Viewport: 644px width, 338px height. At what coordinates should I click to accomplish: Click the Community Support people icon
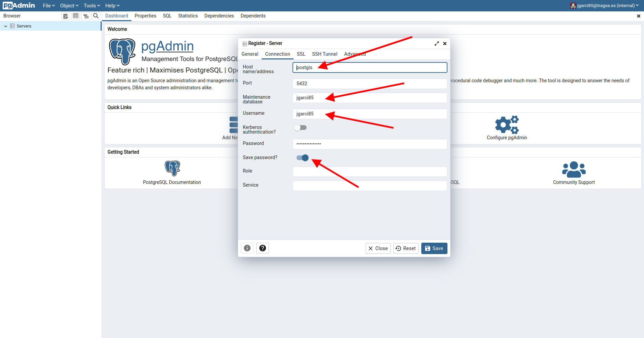coord(574,169)
